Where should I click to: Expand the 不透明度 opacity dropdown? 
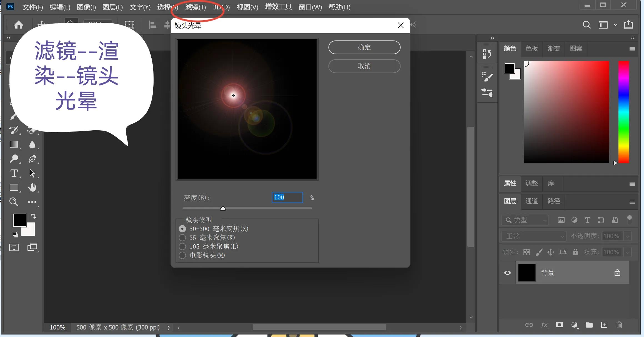pyautogui.click(x=628, y=236)
